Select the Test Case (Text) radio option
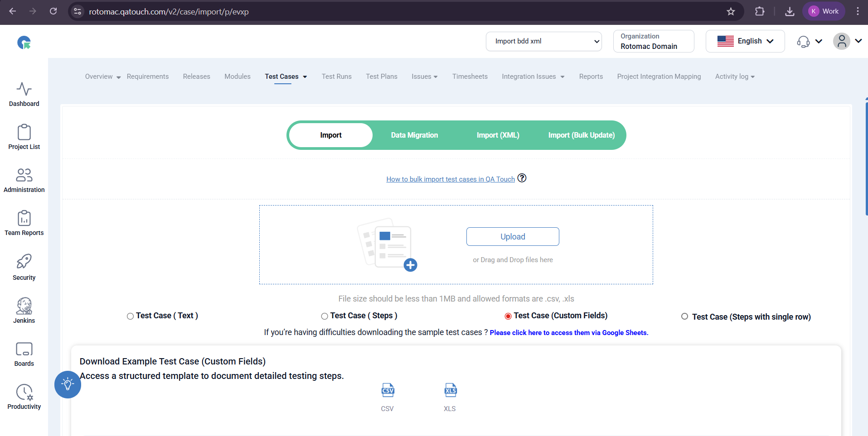Image resolution: width=868 pixels, height=436 pixels. (x=131, y=316)
